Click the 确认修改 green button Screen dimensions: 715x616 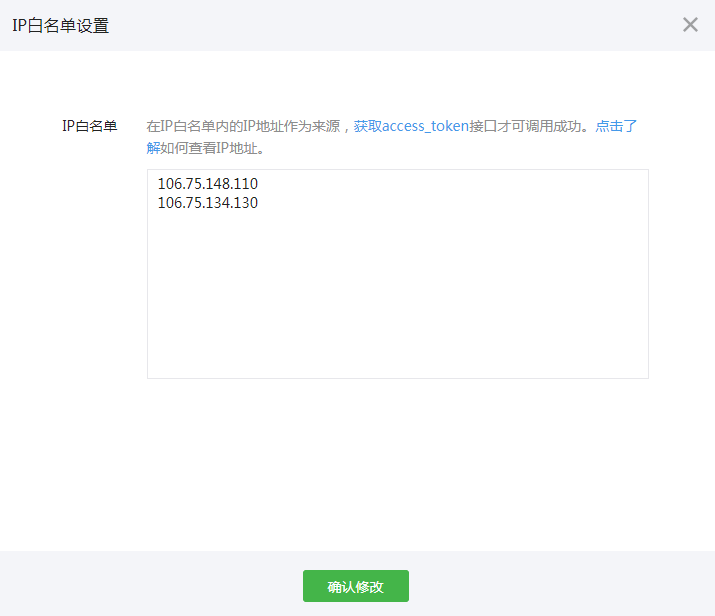click(356, 586)
